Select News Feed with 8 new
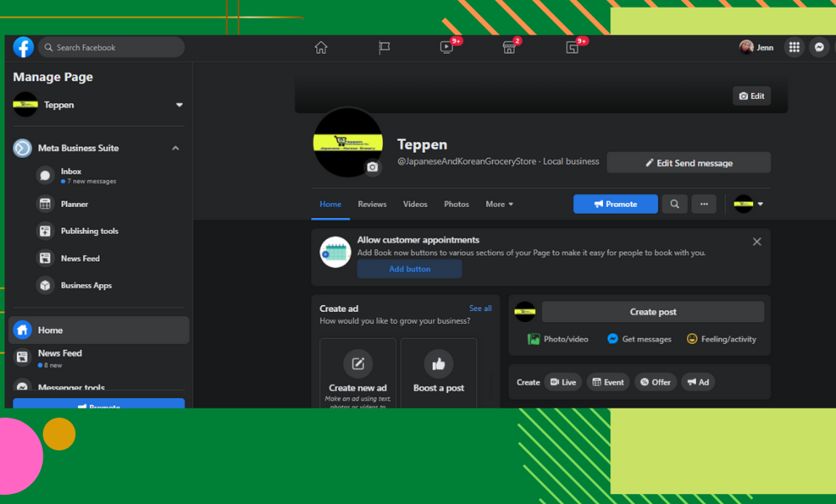 point(99,358)
